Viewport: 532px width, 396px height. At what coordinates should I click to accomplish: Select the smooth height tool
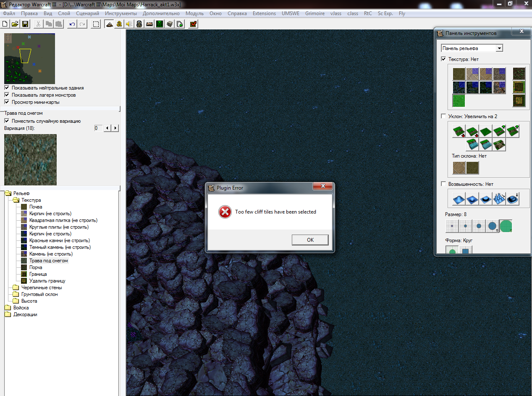(x=512, y=198)
